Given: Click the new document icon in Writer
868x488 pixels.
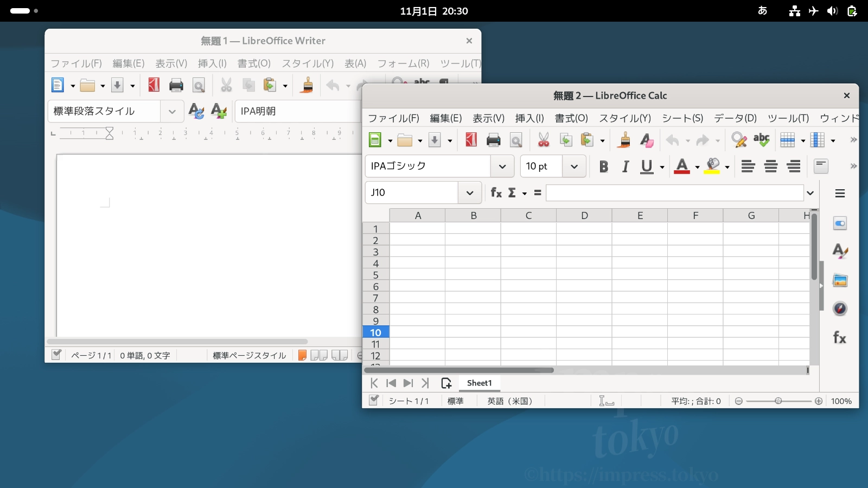Looking at the screenshot, I should tap(58, 85).
